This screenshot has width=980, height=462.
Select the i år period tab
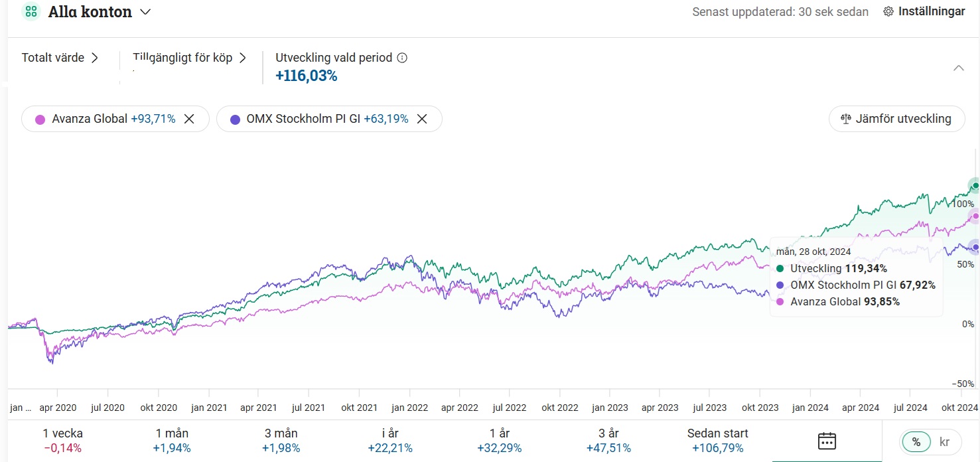click(390, 441)
